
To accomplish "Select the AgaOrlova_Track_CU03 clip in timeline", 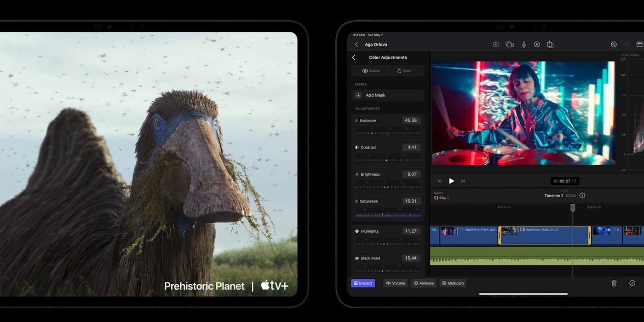I will click(545, 236).
